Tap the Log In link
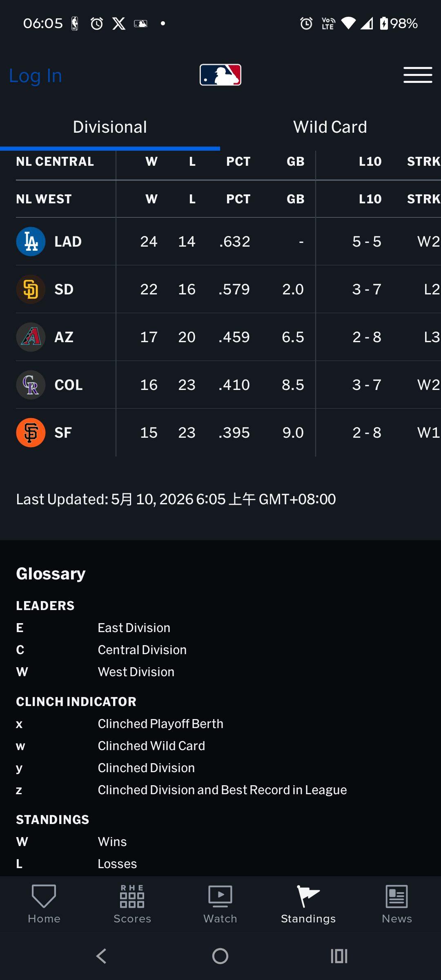The width and height of the screenshot is (441, 980). click(36, 76)
